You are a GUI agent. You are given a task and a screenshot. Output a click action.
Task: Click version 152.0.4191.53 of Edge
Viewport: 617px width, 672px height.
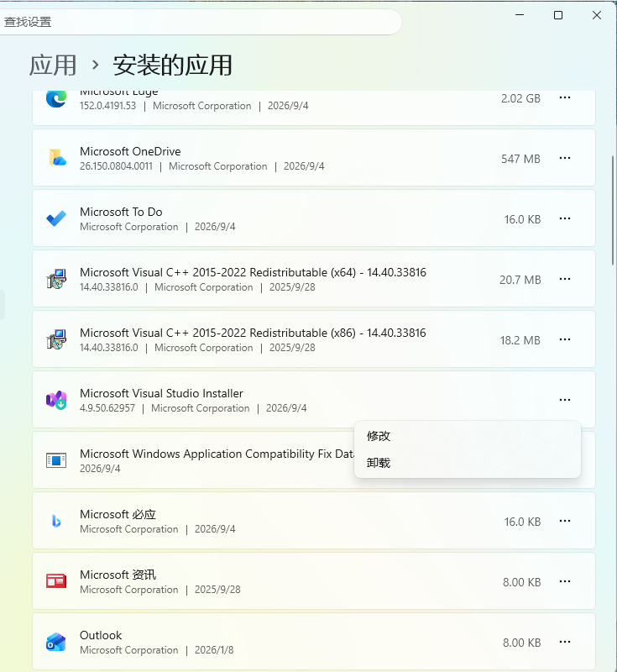tap(107, 106)
